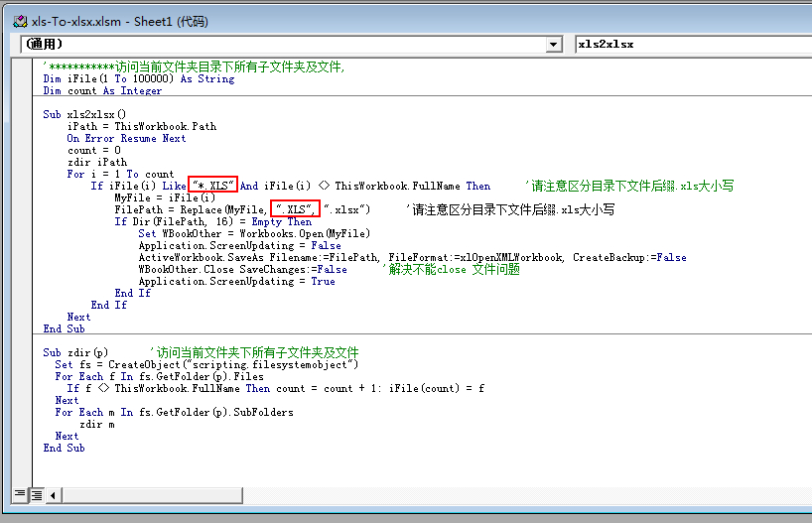
Task: Click 'On Error Resume Next' line
Action: (x=126, y=138)
